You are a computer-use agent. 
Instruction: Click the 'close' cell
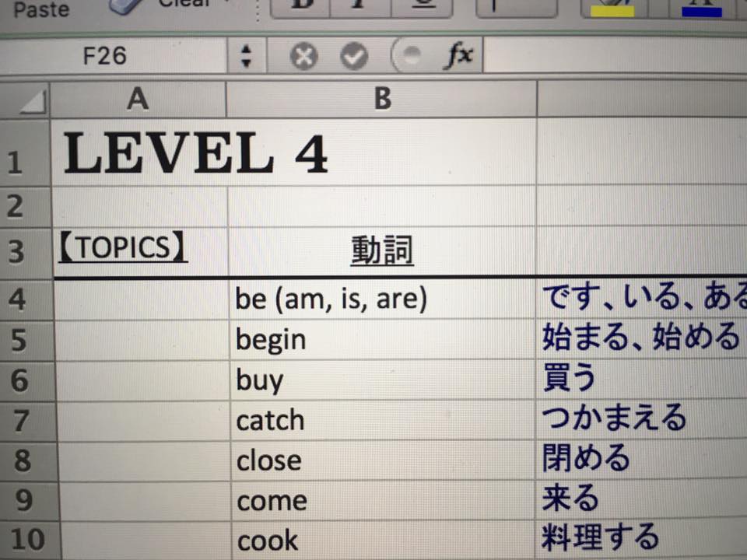[383, 460]
